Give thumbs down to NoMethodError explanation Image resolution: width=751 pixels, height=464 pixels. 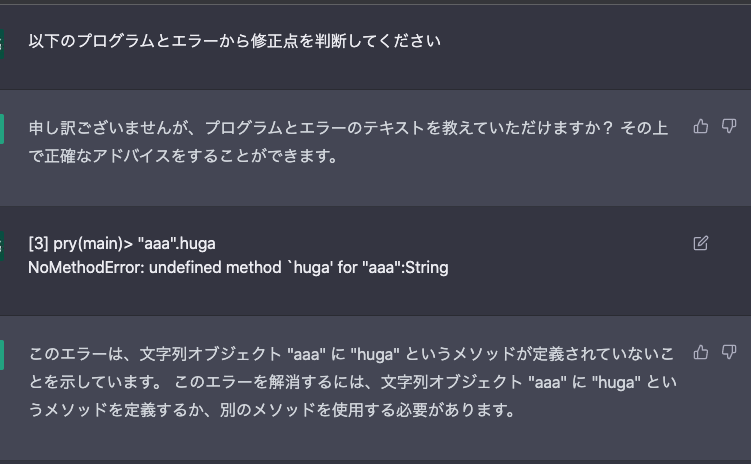click(728, 352)
